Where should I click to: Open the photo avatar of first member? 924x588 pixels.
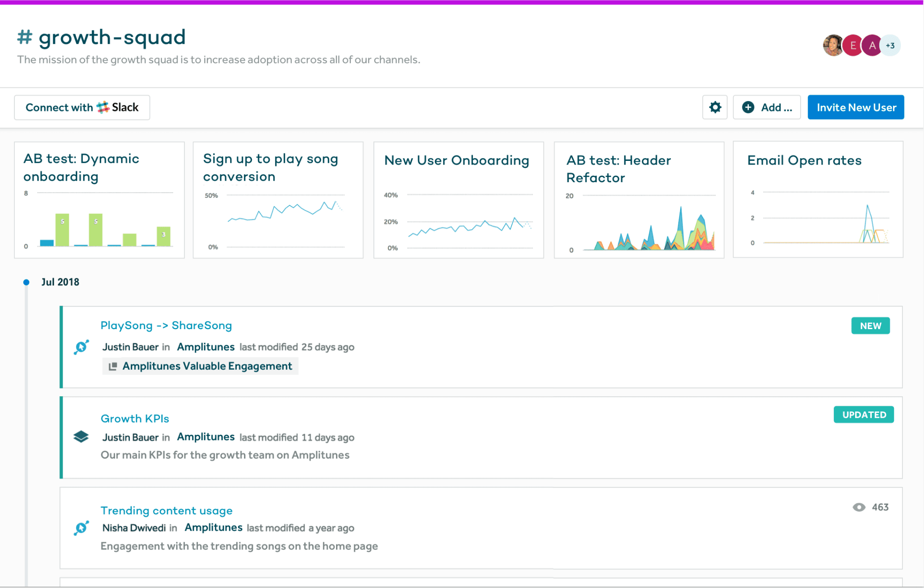[833, 45]
